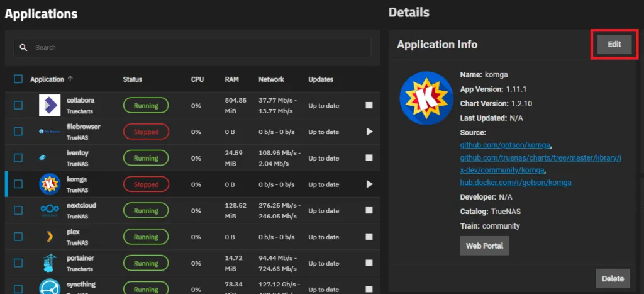Sort by Application column header arrow
This screenshot has height=294, width=644.
pos(70,79)
